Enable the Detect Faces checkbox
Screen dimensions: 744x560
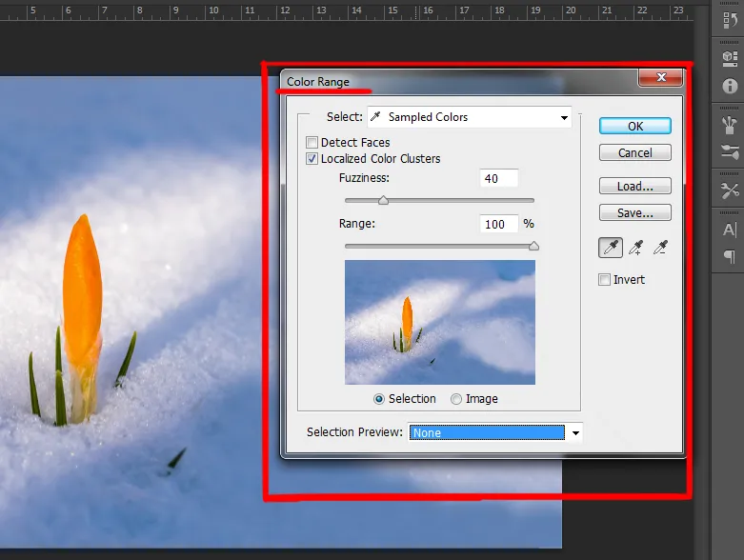pos(312,142)
